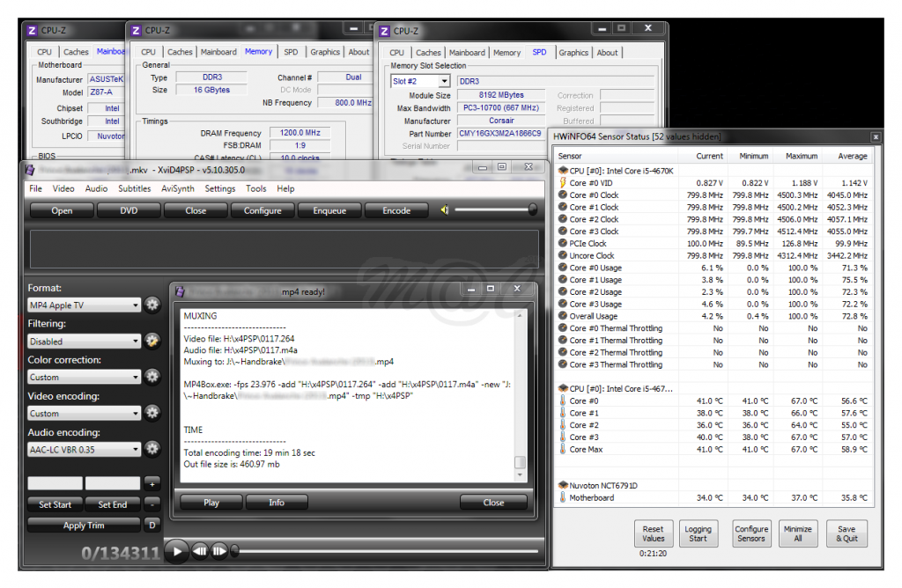Step forward one frame in preview

(x=218, y=551)
